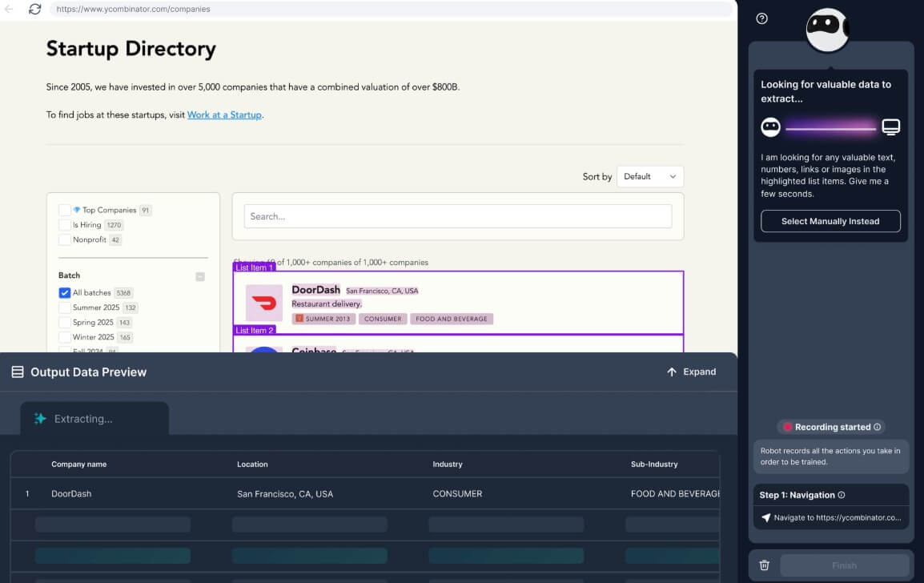Screen dimensions: 924x583
Task: Click the browser reload icon
Action: coord(34,9)
